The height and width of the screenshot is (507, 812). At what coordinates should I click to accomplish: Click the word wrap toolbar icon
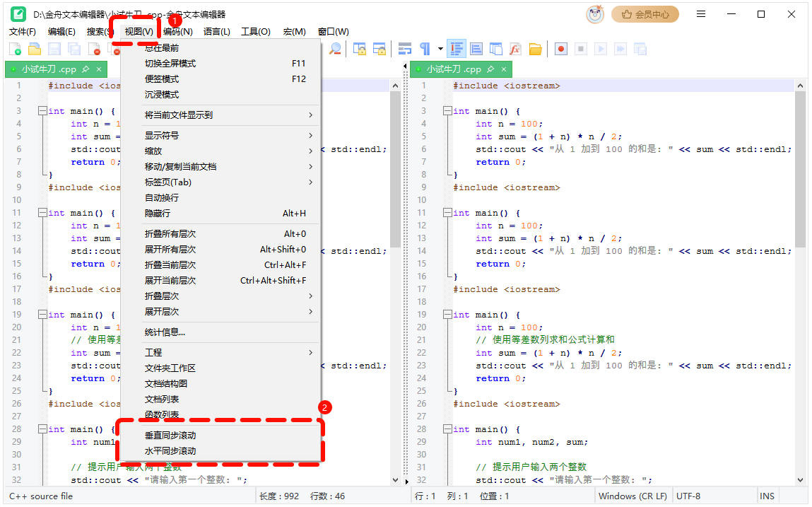click(404, 49)
